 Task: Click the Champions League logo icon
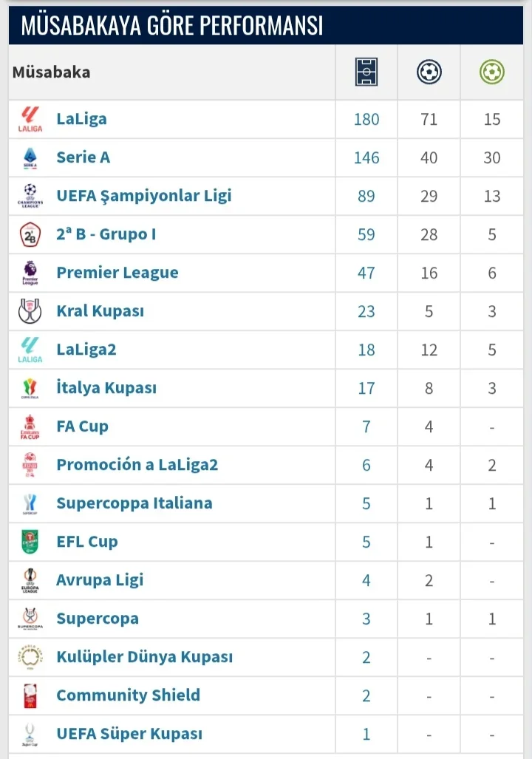(31, 196)
